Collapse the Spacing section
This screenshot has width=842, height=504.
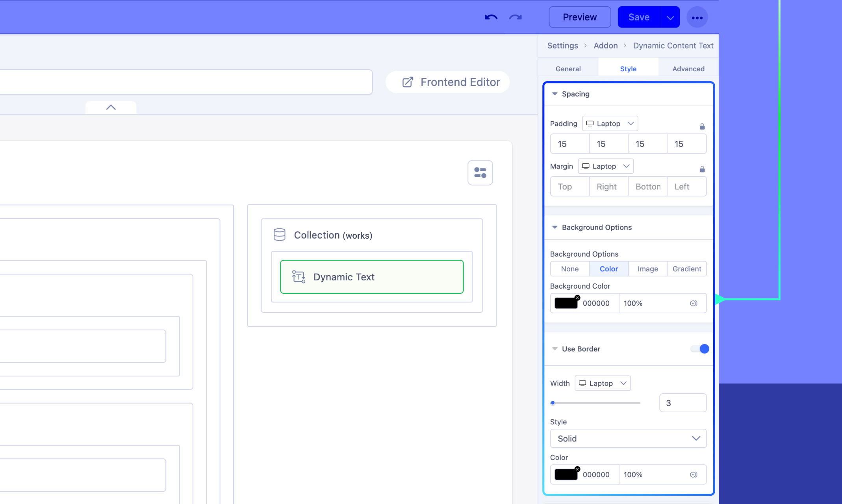(x=555, y=94)
